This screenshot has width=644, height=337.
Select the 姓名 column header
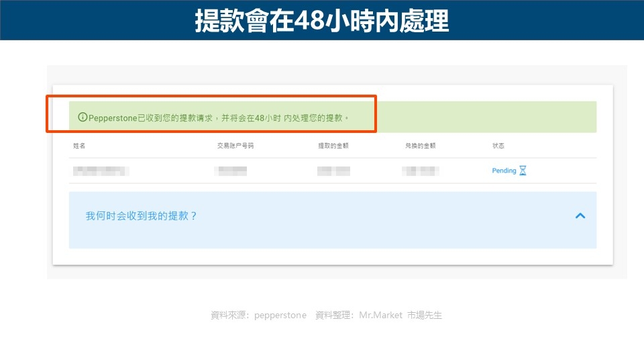[x=79, y=146]
